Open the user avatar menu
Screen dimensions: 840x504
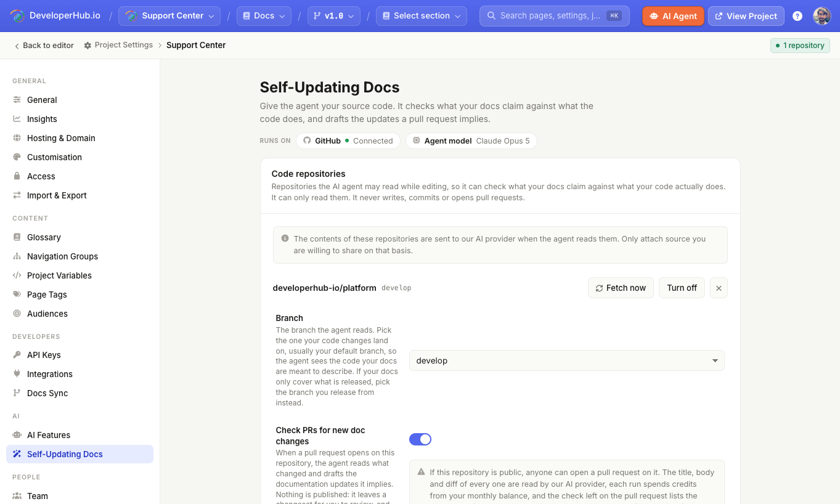click(822, 16)
